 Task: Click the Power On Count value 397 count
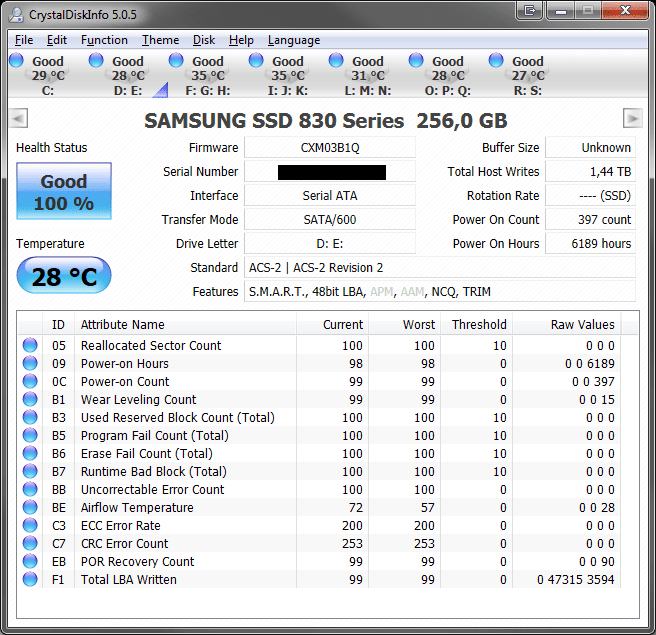(x=590, y=220)
